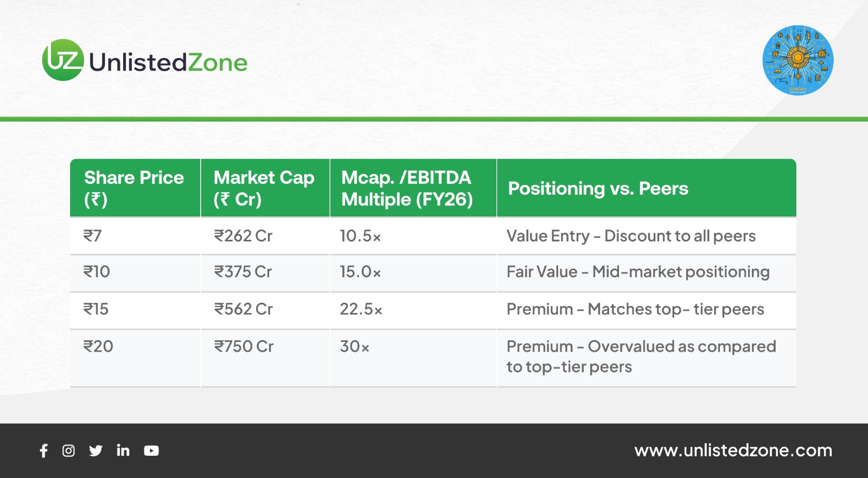868x478 pixels.
Task: Select the ₹20 share price cell
Action: (98, 347)
